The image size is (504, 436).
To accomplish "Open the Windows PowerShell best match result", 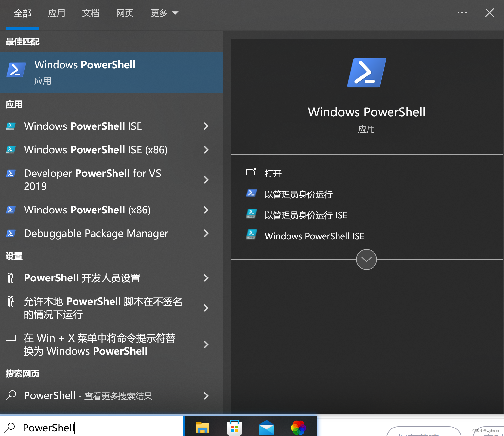I will pyautogui.click(x=111, y=72).
